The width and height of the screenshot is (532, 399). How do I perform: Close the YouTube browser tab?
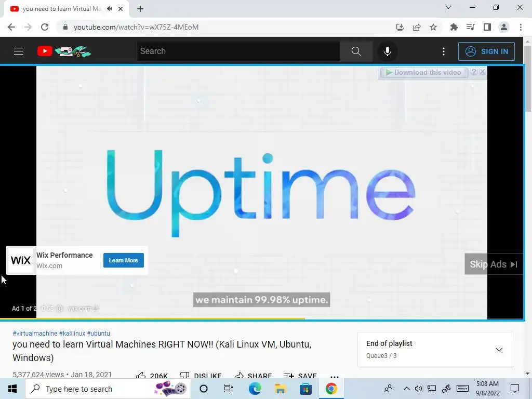tap(121, 9)
